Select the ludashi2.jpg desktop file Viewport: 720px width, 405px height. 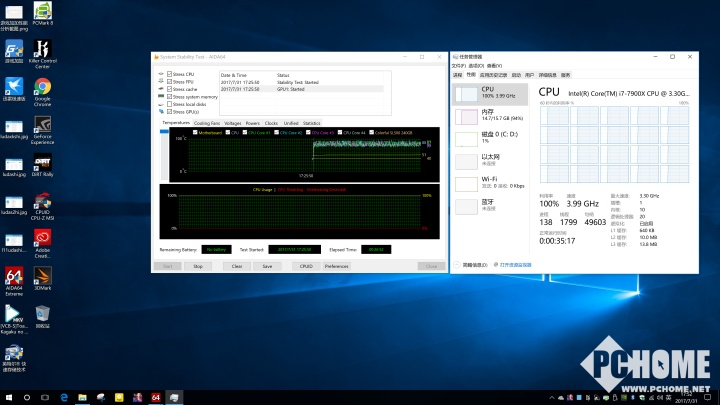14,205
